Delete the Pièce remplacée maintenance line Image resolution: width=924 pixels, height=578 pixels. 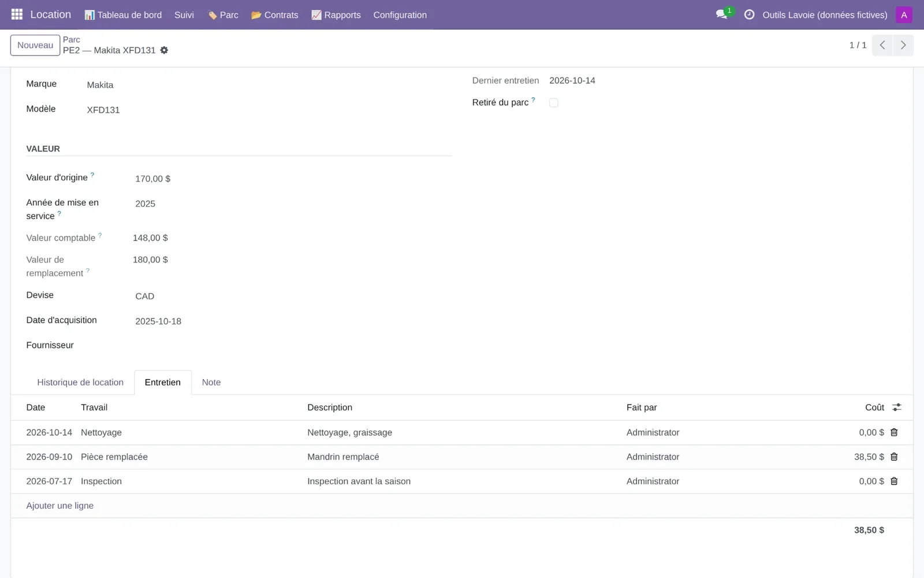coord(894,457)
